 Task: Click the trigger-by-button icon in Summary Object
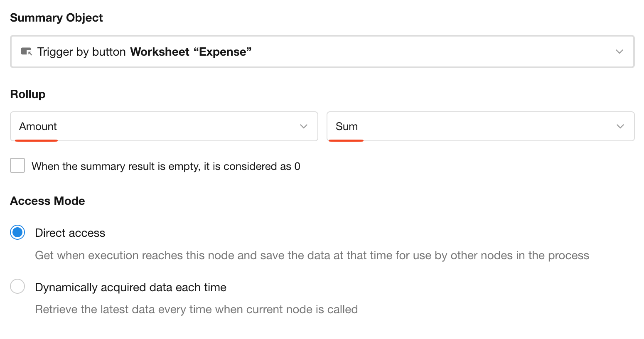pyautogui.click(x=26, y=52)
